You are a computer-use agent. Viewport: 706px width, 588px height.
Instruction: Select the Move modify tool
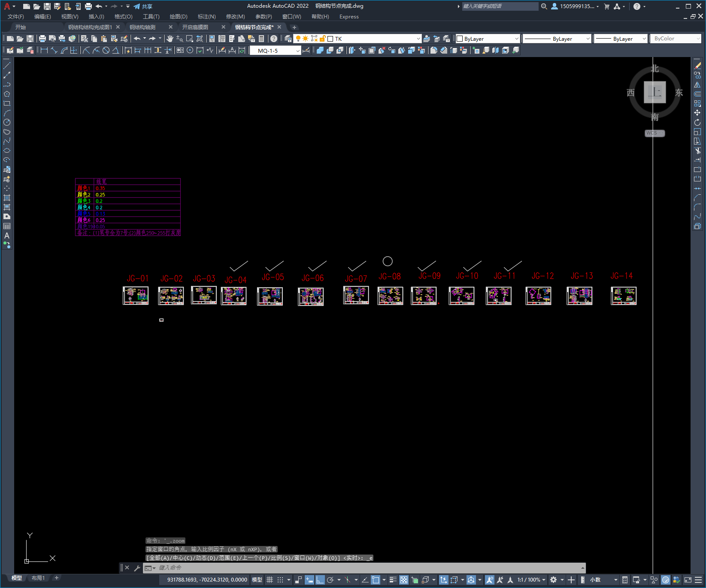click(697, 113)
